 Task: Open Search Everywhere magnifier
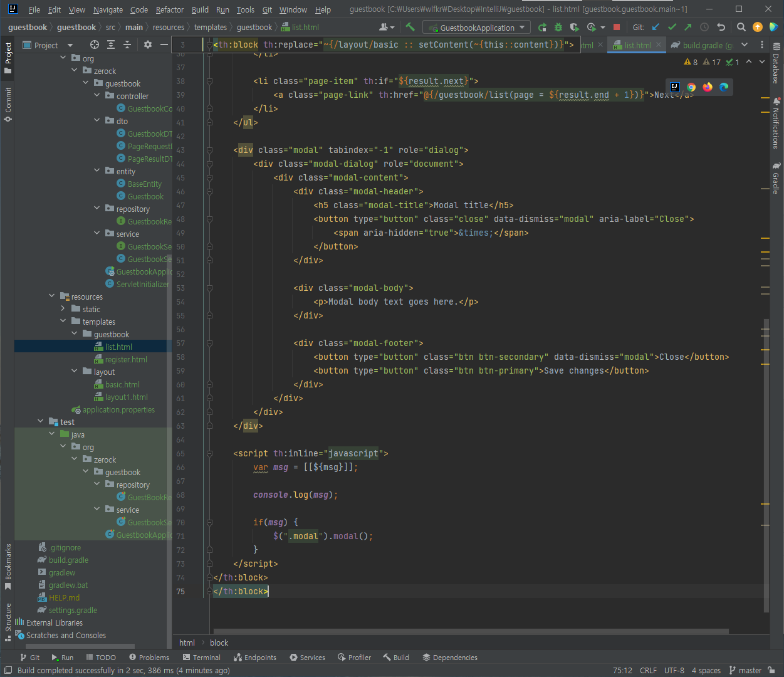tap(741, 27)
